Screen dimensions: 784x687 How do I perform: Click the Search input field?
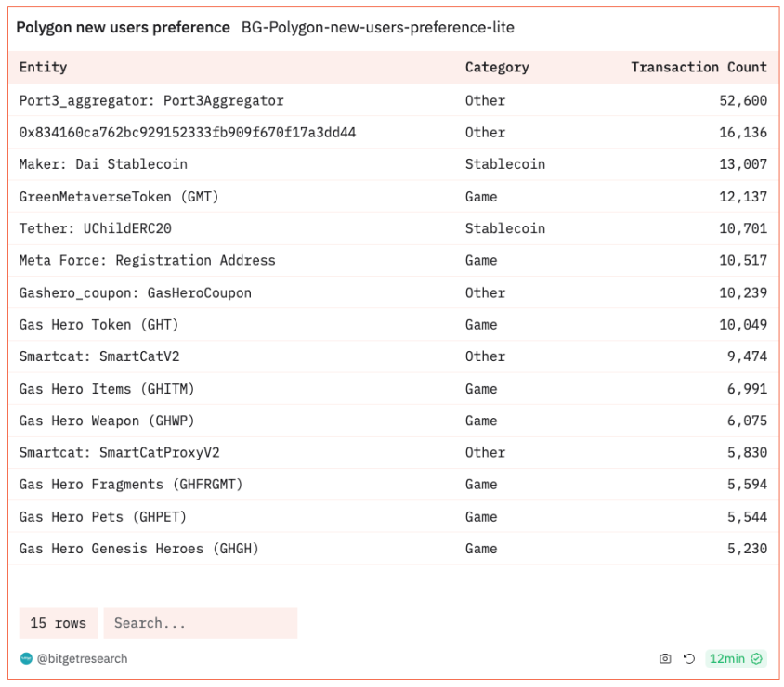click(200, 623)
